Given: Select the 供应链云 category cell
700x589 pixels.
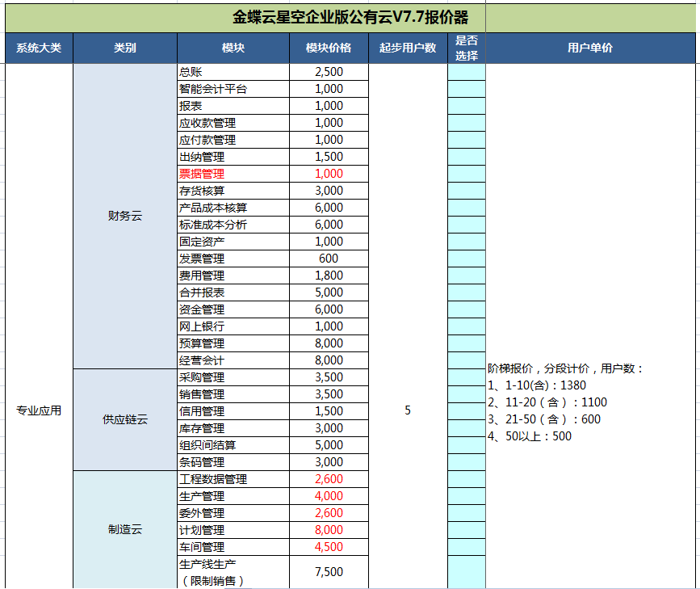Looking at the screenshot, I should [125, 419].
